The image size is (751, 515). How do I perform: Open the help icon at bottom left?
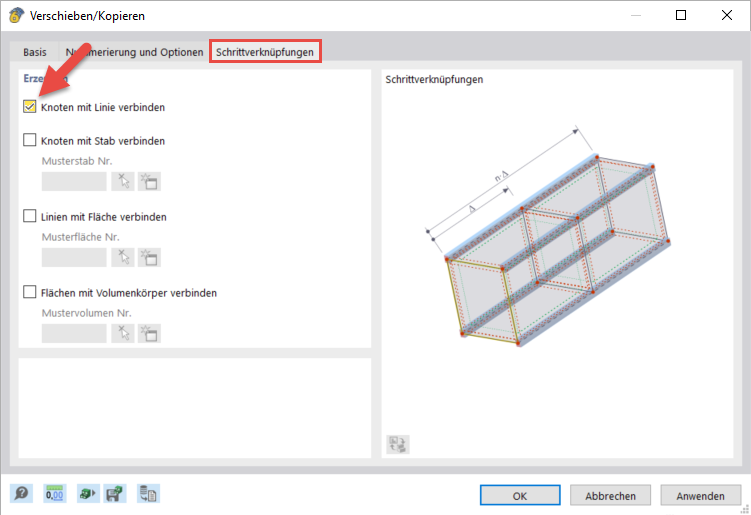tap(22, 493)
